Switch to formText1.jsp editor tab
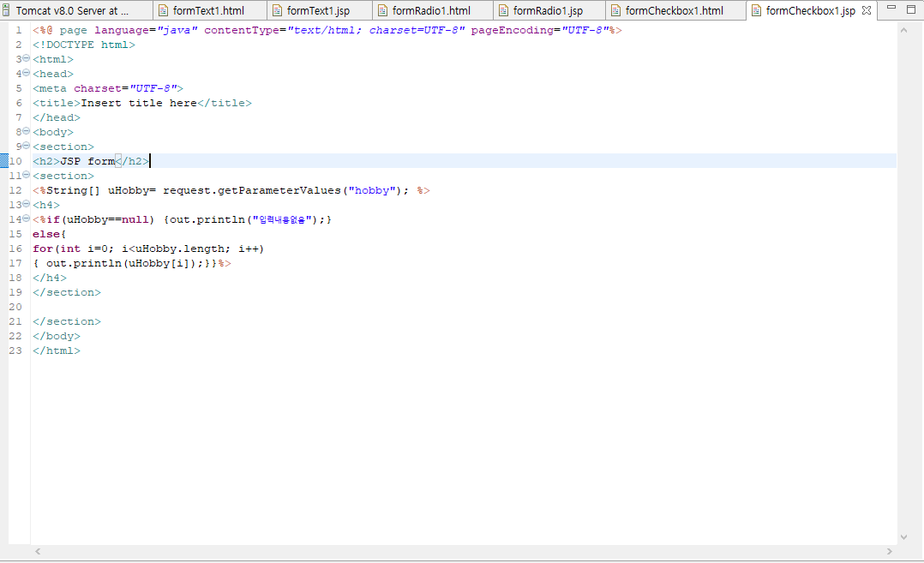 (318, 10)
